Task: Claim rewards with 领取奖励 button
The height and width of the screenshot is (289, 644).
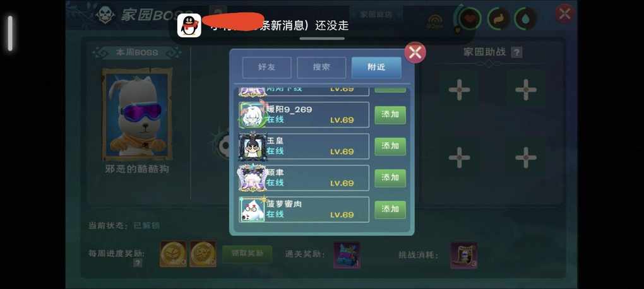Action: coord(247,254)
